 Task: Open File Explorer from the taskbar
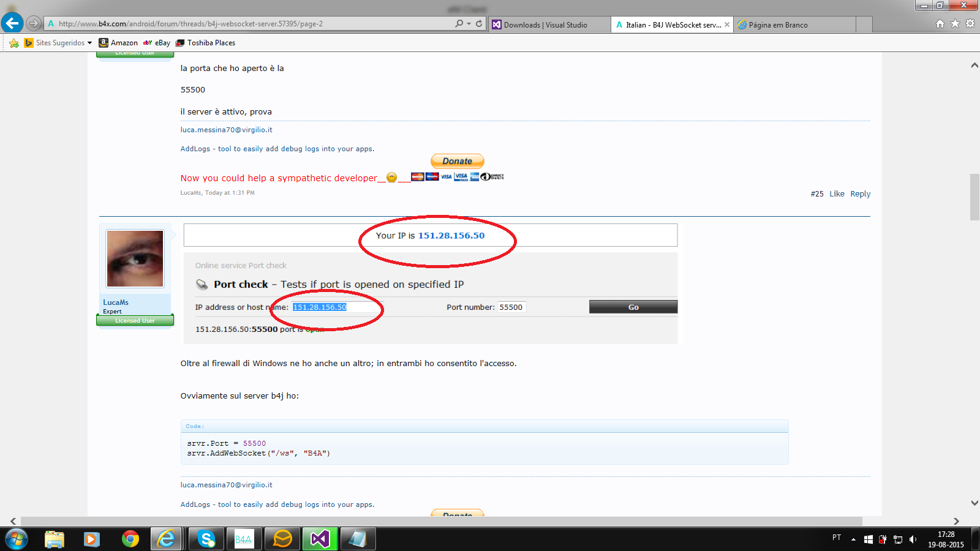tap(55, 539)
